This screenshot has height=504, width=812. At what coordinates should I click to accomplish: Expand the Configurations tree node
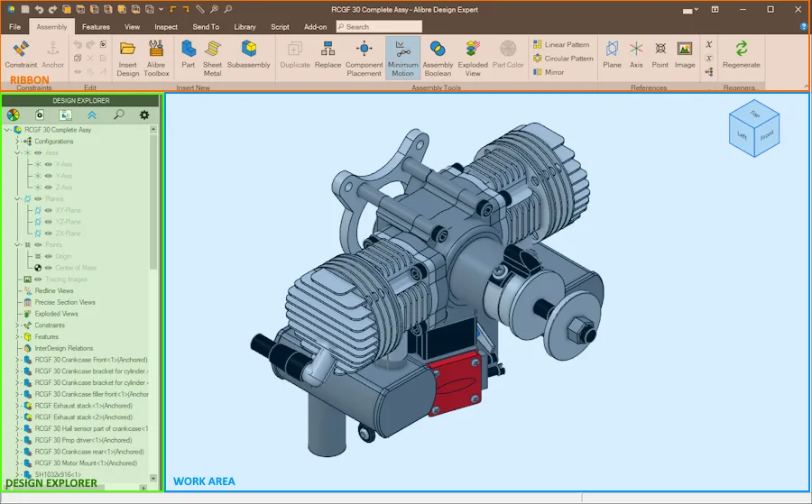[x=17, y=142]
